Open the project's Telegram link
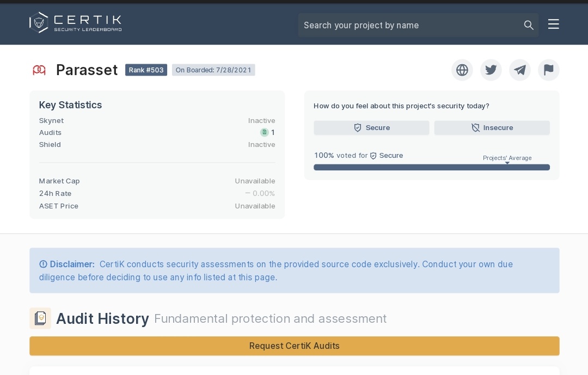 click(520, 70)
